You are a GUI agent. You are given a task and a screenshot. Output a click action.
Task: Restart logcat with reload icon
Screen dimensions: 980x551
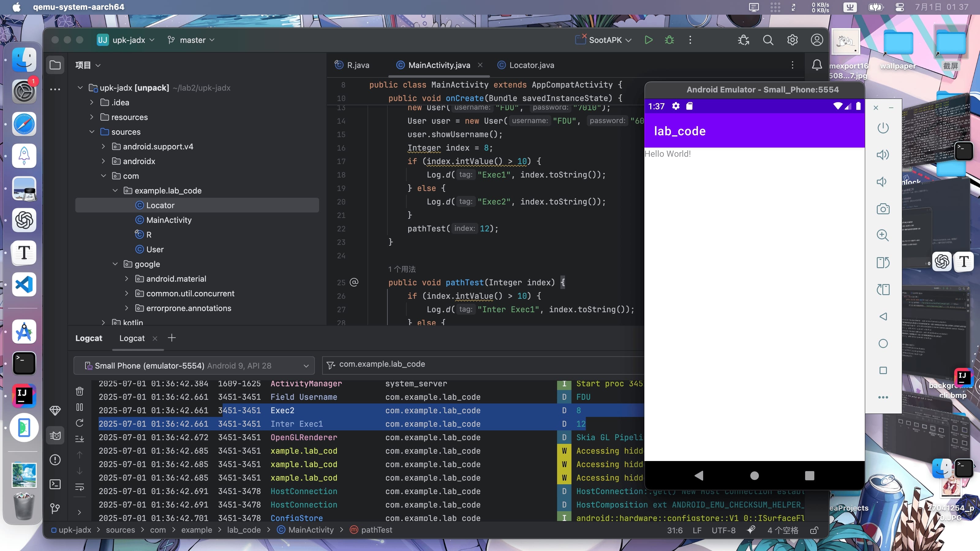80,423
